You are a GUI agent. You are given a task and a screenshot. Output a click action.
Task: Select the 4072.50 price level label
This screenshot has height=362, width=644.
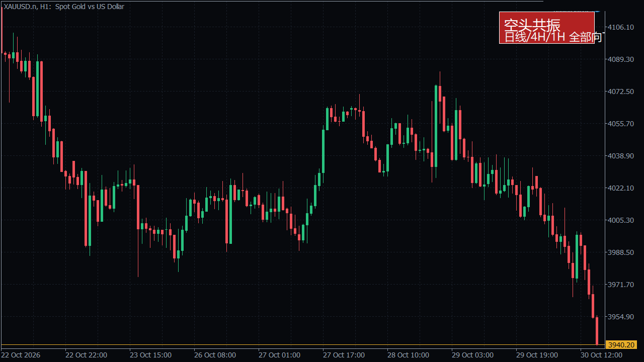click(621, 92)
